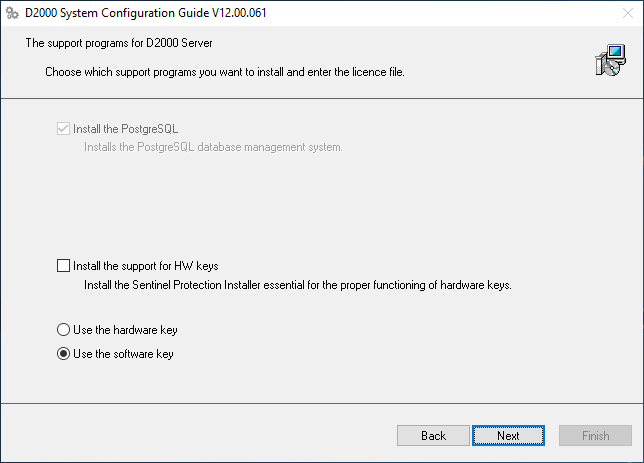The width and height of the screenshot is (644, 463).
Task: Enable the Install the support for HW keys checkbox
Action: [64, 266]
